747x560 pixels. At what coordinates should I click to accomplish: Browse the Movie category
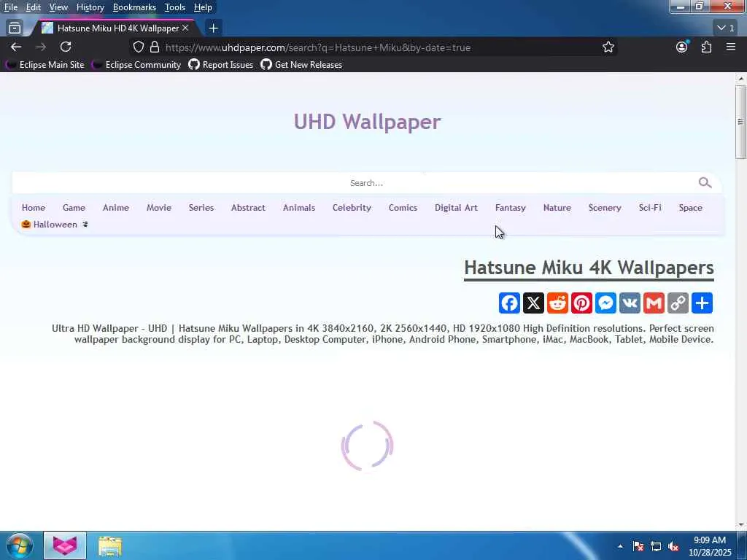pos(159,208)
